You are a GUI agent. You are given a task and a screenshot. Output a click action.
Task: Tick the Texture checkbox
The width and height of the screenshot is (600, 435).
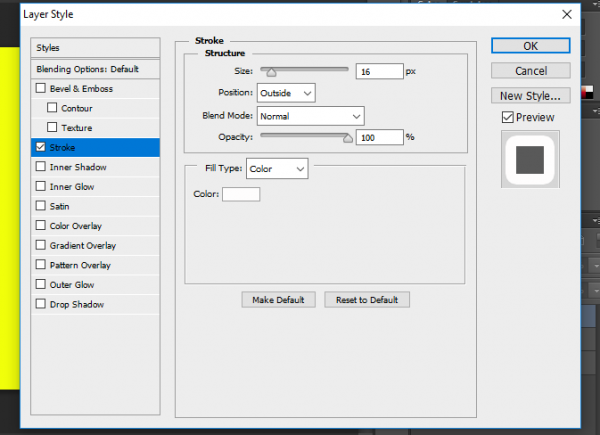tap(52, 127)
